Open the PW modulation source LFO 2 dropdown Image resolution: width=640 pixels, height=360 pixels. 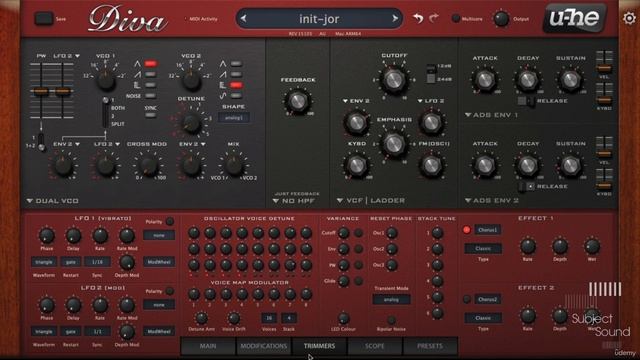[67, 56]
